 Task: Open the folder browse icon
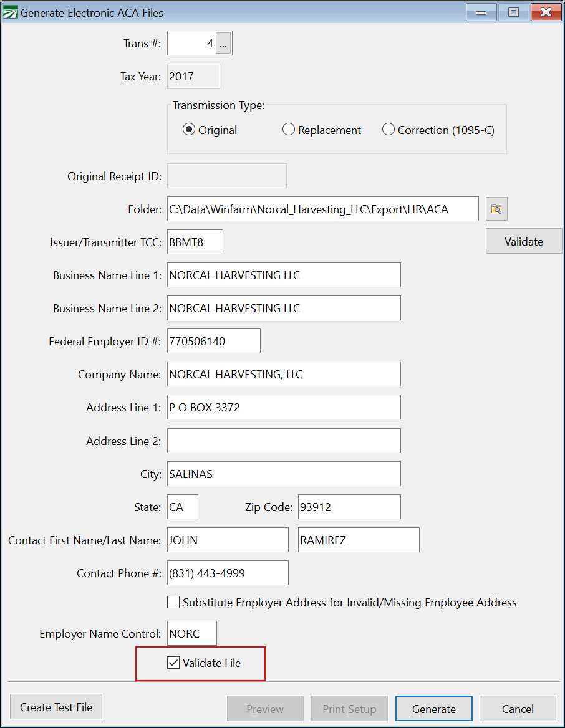click(x=496, y=209)
